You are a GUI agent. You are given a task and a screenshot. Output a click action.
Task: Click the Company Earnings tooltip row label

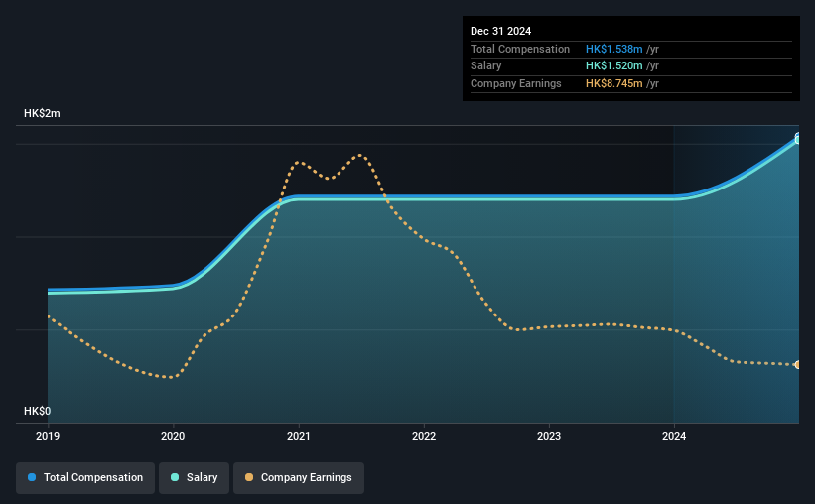(515, 83)
